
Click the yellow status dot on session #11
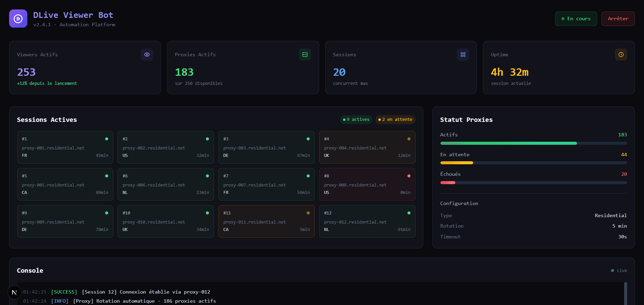(308, 213)
